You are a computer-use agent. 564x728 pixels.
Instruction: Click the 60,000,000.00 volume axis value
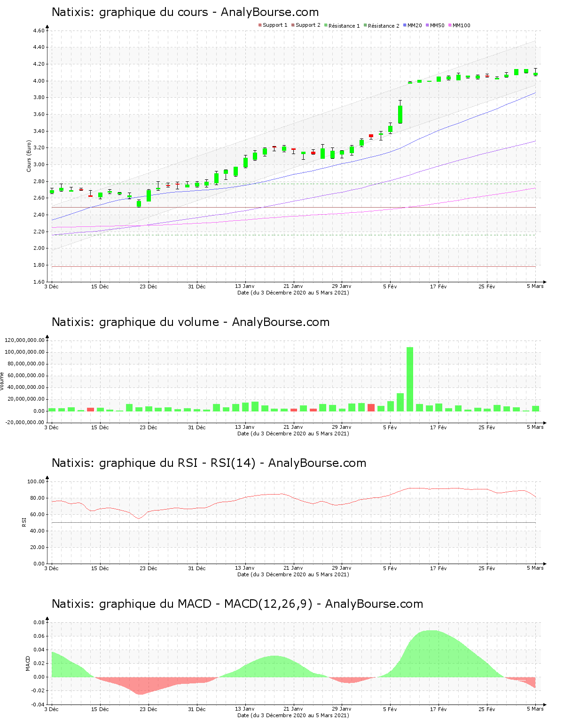click(26, 375)
